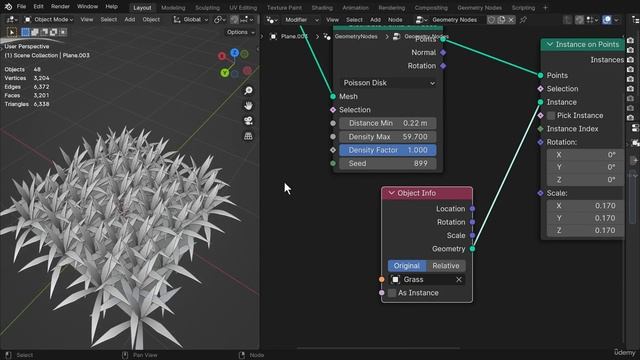Image resolution: width=640 pixels, height=360 pixels.
Task: Toggle snapping magnet icon
Action: [x=234, y=19]
